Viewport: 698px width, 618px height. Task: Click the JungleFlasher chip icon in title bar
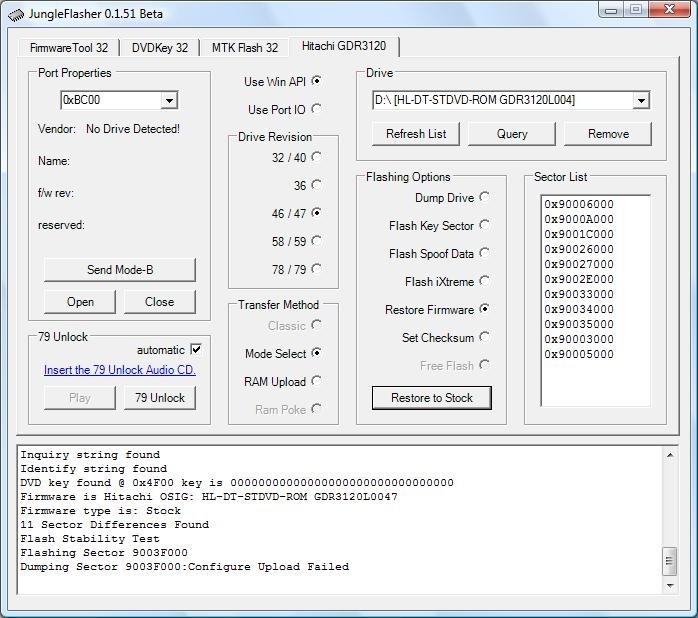coord(16,15)
